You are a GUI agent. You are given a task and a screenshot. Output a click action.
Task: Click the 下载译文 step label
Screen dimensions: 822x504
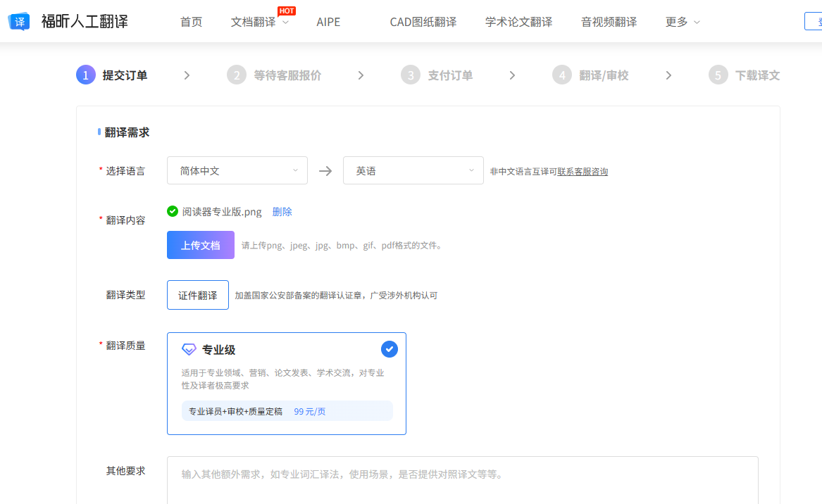point(757,75)
